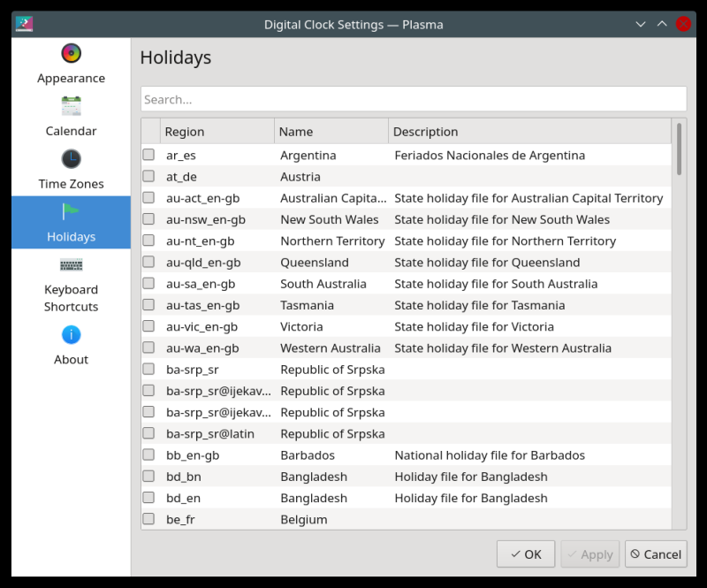Open the Appearance settings icon

click(71, 54)
